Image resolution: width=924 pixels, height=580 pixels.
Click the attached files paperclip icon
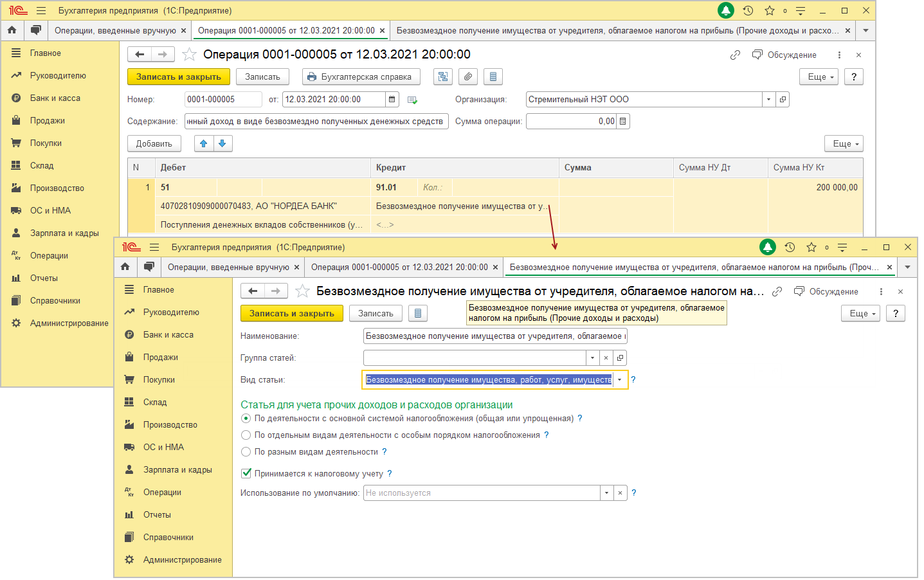[x=468, y=77]
